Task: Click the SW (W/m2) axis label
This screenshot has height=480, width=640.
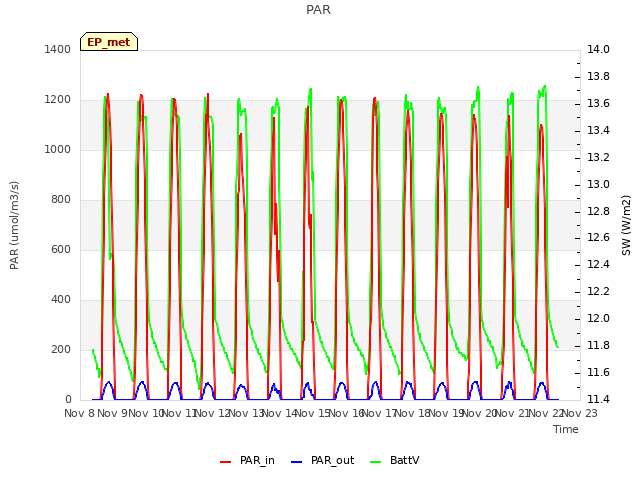Action: tap(626, 225)
